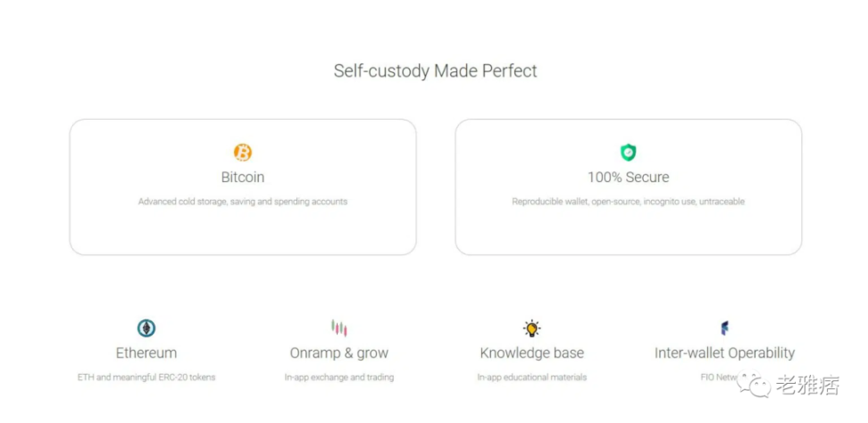Select the Inter-wallet Operability heading
This screenshot has width=868, height=423.
tap(724, 352)
